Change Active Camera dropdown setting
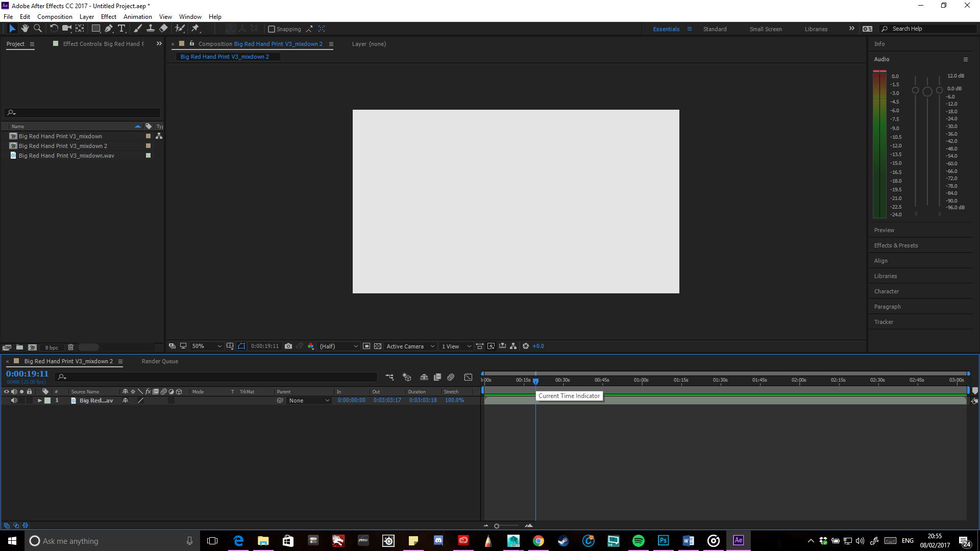 [x=407, y=346]
